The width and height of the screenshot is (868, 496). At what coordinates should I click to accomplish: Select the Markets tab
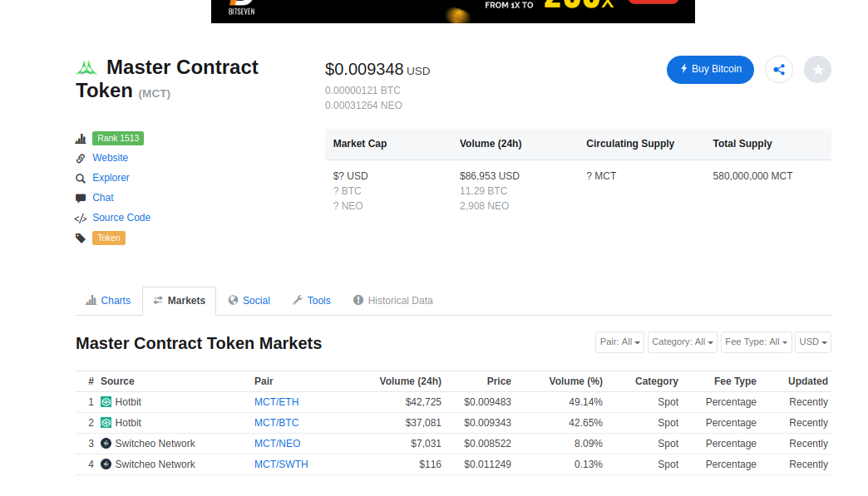coord(179,301)
